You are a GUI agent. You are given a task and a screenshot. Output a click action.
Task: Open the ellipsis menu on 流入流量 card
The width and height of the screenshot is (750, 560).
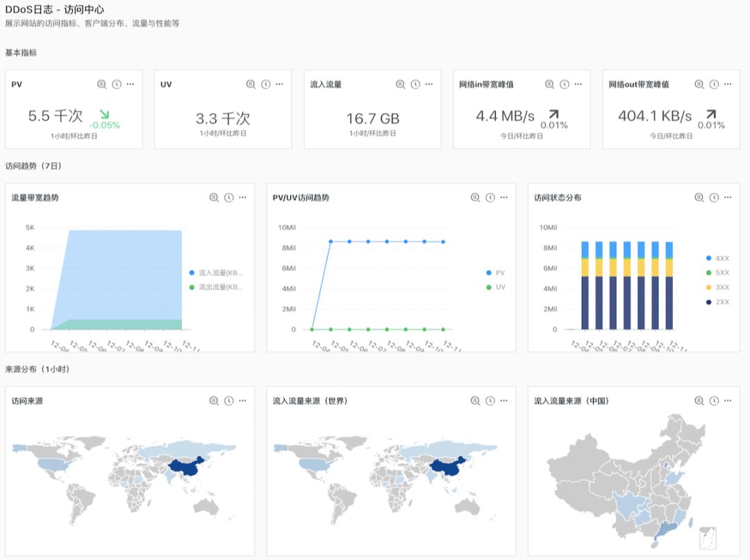click(430, 84)
